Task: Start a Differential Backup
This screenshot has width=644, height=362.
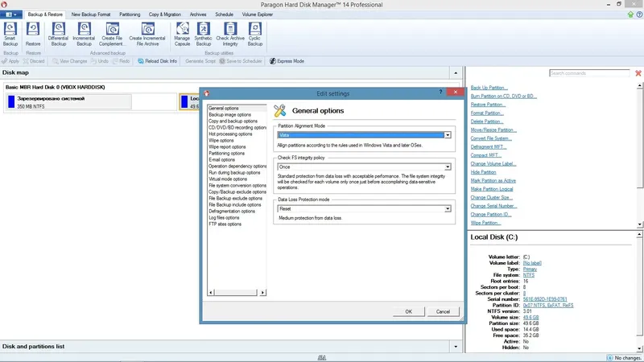Action: tap(58, 34)
